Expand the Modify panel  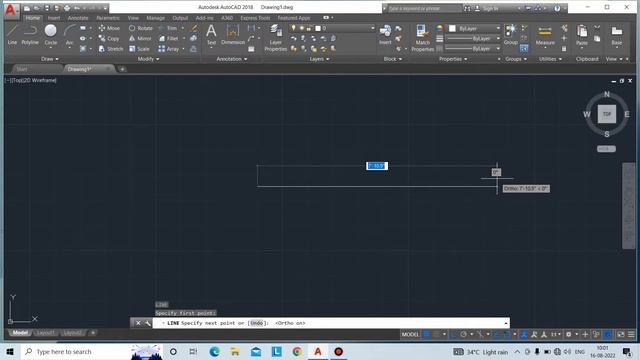pos(148,59)
